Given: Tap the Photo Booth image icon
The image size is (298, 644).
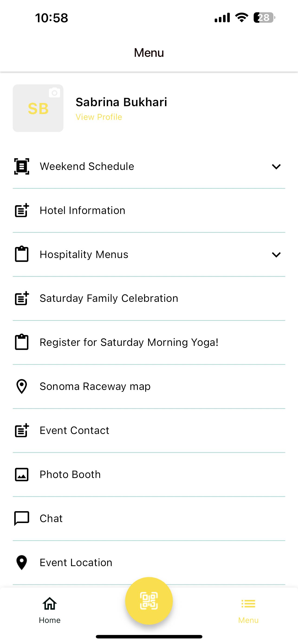Looking at the screenshot, I should pos(22,474).
